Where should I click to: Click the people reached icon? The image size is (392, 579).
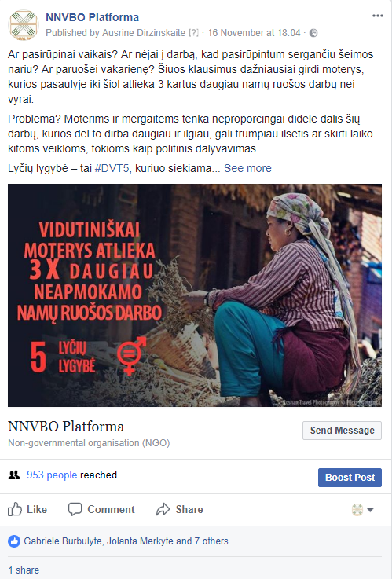(14, 475)
